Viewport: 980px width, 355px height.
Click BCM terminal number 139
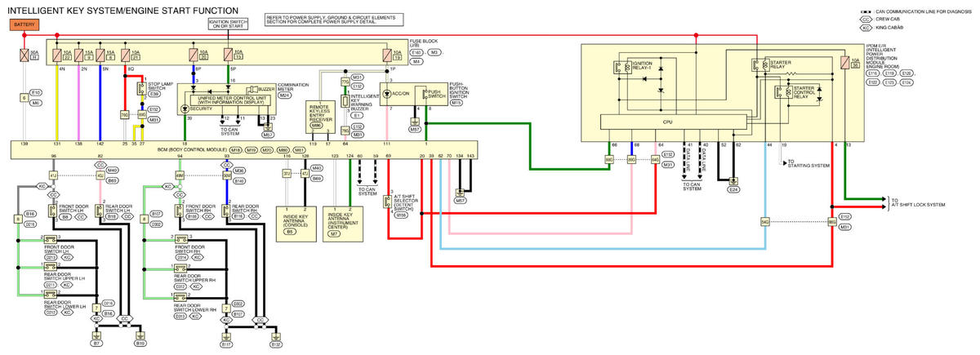click(24, 143)
